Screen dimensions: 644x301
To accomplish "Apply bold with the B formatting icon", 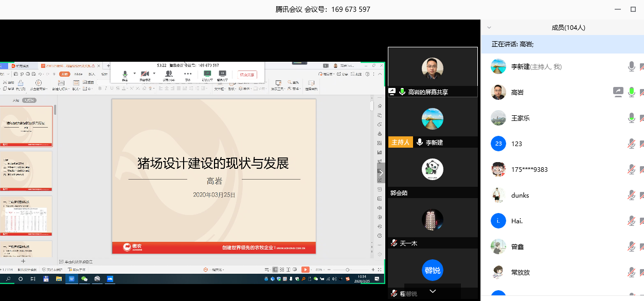I will [x=101, y=88].
